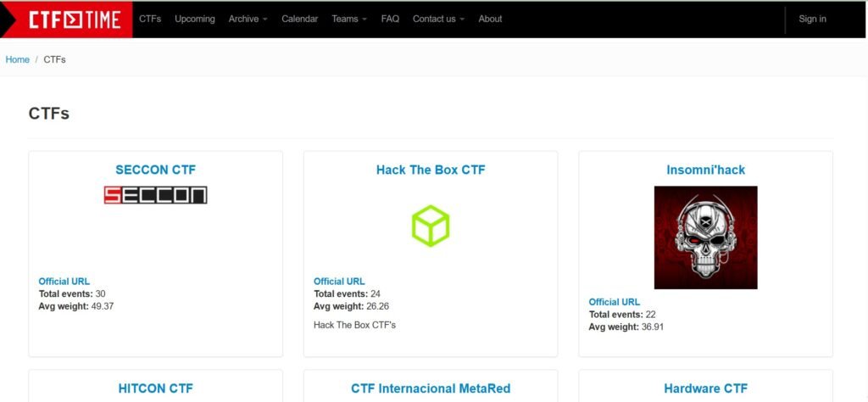Open the Hack The Box CTF title
This screenshot has width=868, height=402.
coord(431,170)
